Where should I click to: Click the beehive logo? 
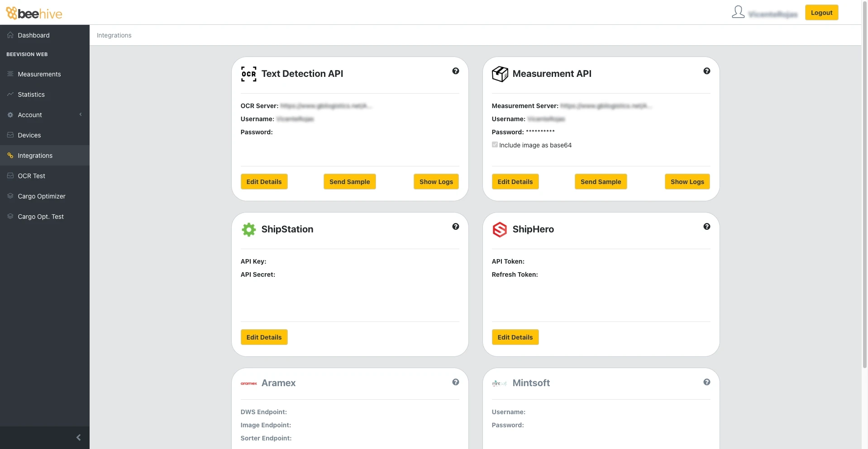pos(34,13)
